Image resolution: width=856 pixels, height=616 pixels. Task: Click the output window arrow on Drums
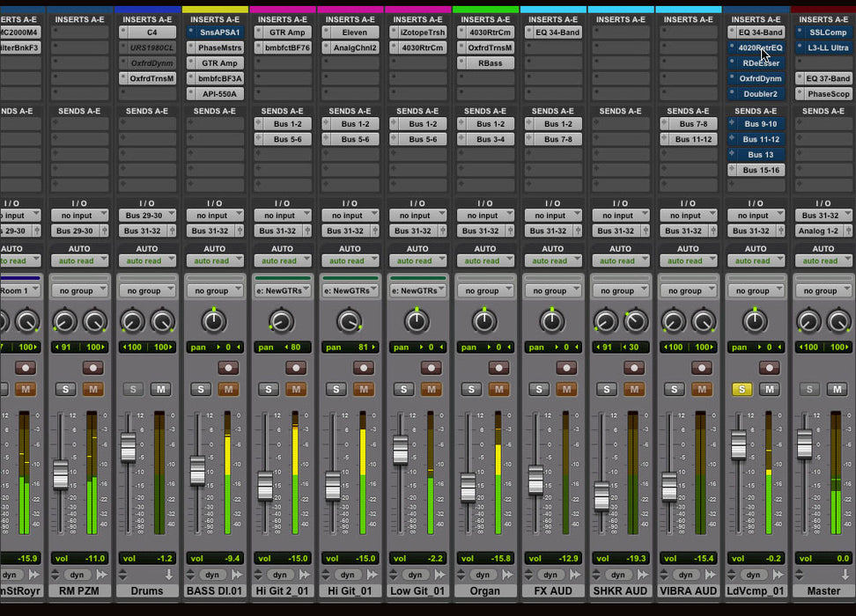169,575
